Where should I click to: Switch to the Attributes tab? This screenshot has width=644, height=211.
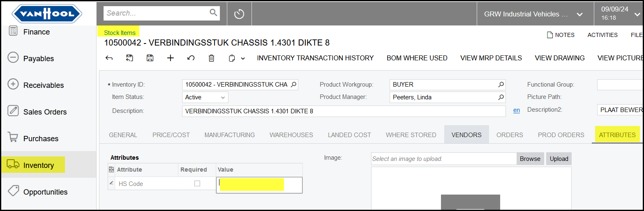[x=617, y=135]
